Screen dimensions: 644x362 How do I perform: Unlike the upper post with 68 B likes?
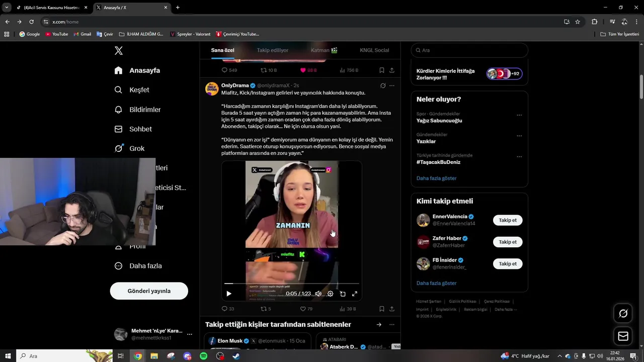click(x=308, y=70)
